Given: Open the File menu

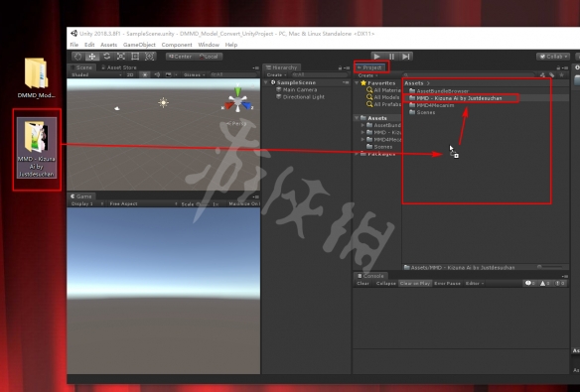Looking at the screenshot, I should click(73, 45).
